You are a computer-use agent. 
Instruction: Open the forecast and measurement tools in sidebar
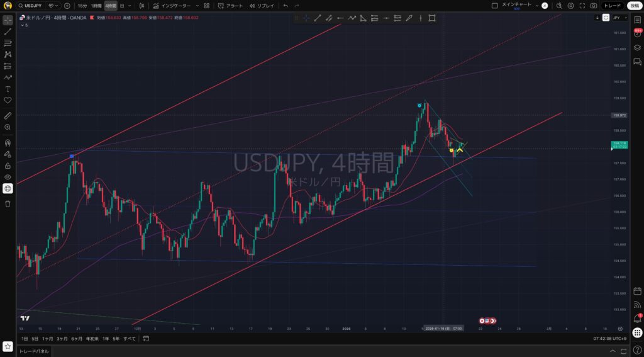(x=8, y=66)
